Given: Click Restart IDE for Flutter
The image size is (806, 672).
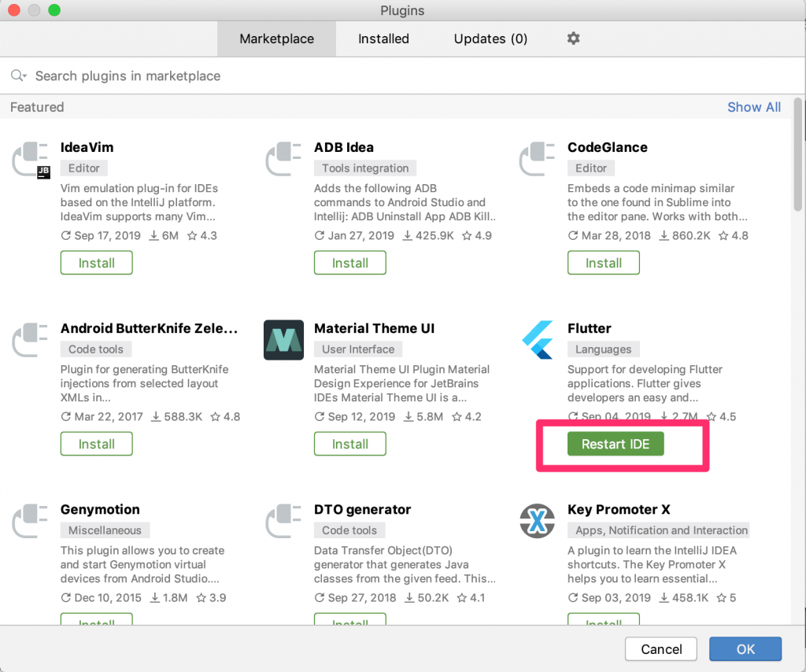Looking at the screenshot, I should coord(616,443).
